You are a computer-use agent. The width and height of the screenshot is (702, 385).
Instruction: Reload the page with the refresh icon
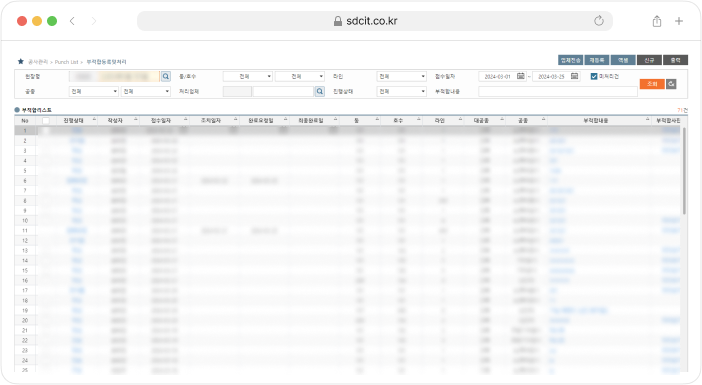[599, 21]
